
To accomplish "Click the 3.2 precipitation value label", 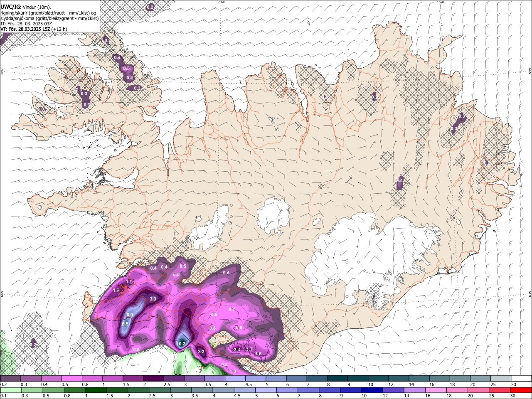I will pos(201,352).
